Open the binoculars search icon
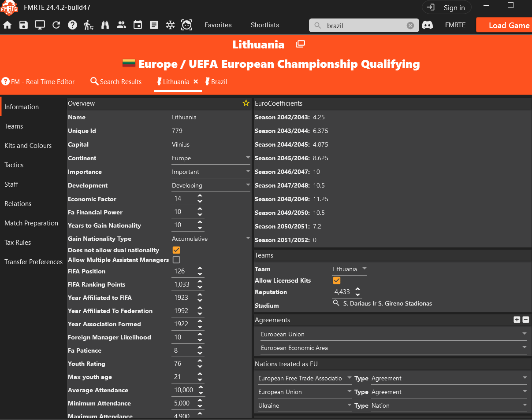 pos(105,25)
